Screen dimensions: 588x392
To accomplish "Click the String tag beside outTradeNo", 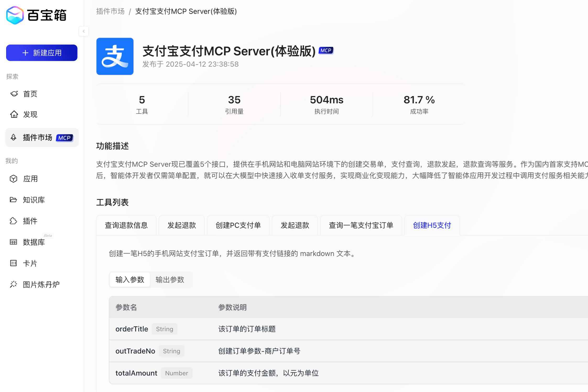I will [x=172, y=351].
